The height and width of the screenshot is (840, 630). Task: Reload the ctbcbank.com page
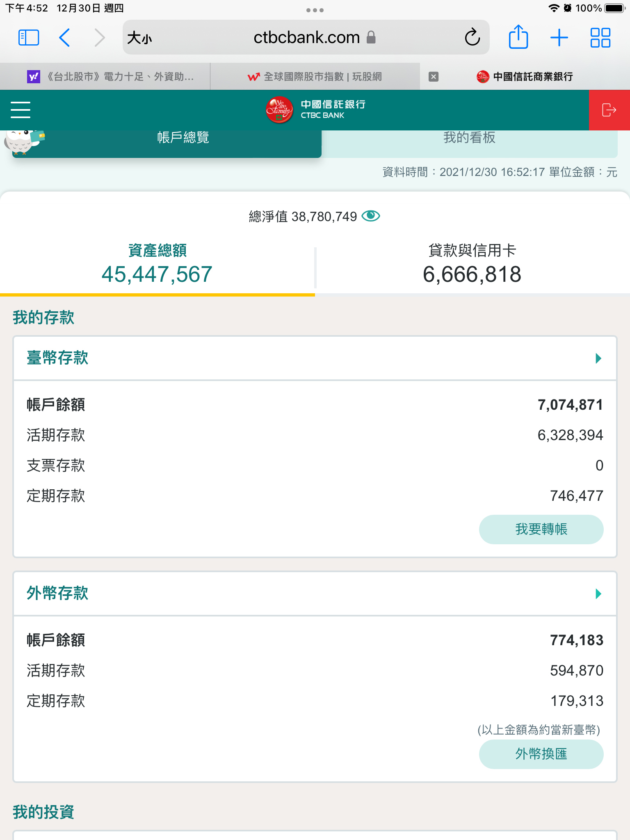[472, 38]
